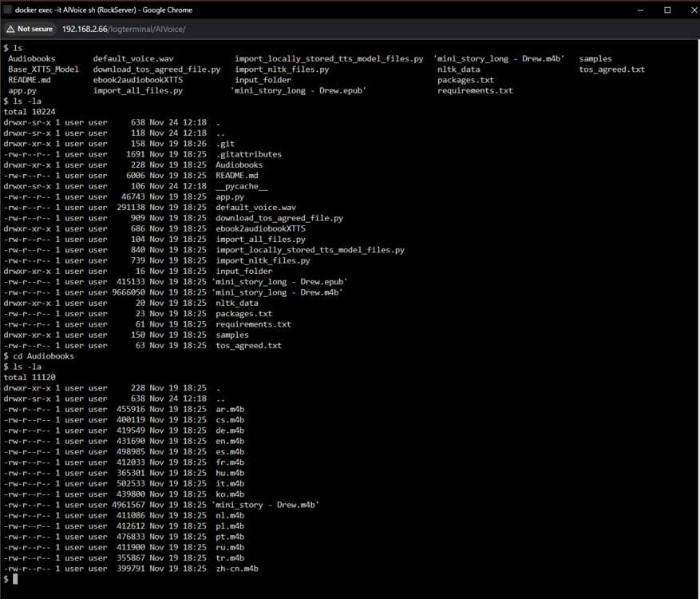This screenshot has width=700, height=599.
Task: Click 'ru.m4b' file entry
Action: (230, 548)
